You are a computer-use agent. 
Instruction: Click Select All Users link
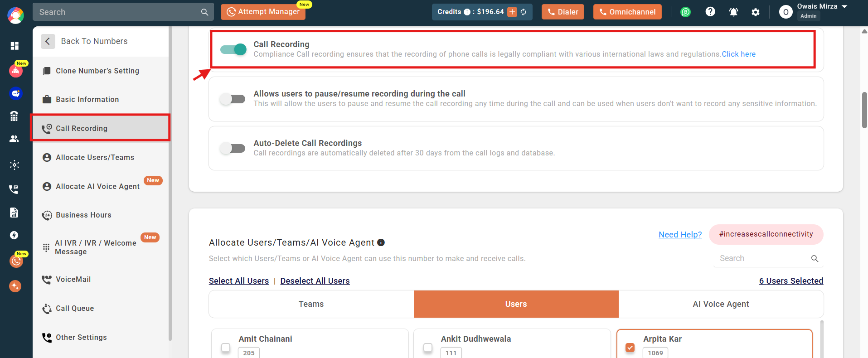[x=239, y=281]
